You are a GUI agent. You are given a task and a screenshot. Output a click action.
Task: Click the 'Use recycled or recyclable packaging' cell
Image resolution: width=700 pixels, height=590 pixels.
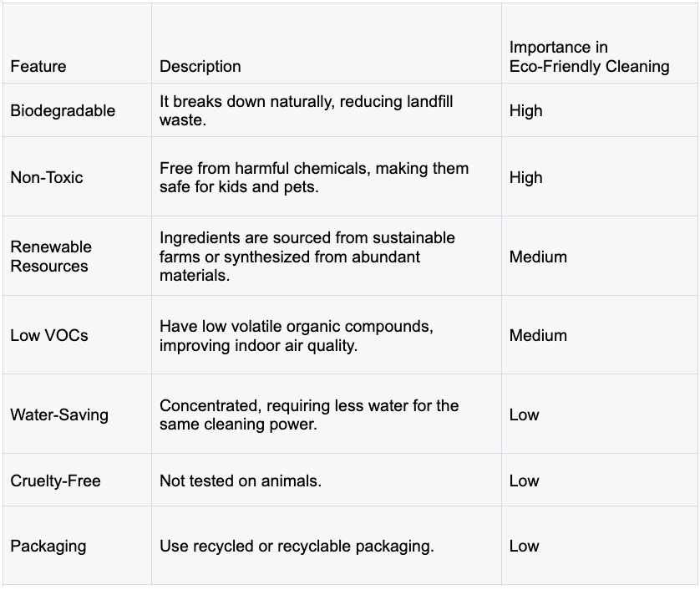pyautogui.click(x=327, y=546)
